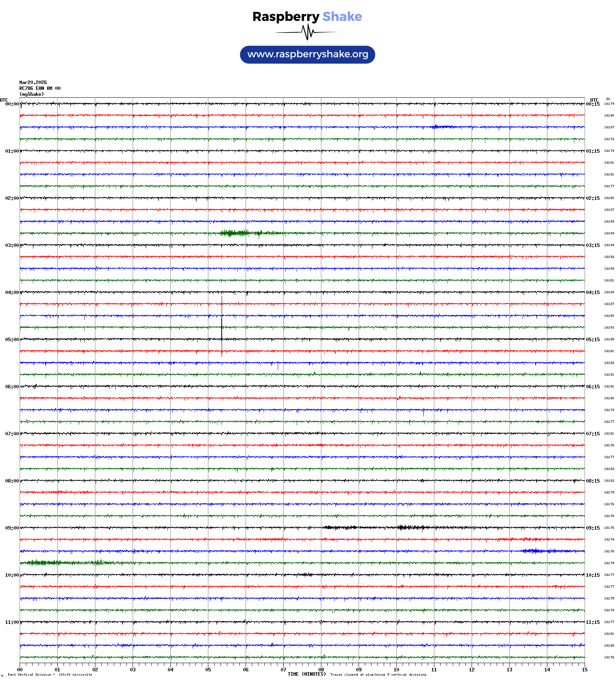Click the Each Vertical Division scale note
The height and width of the screenshot is (680, 616).
(50, 675)
